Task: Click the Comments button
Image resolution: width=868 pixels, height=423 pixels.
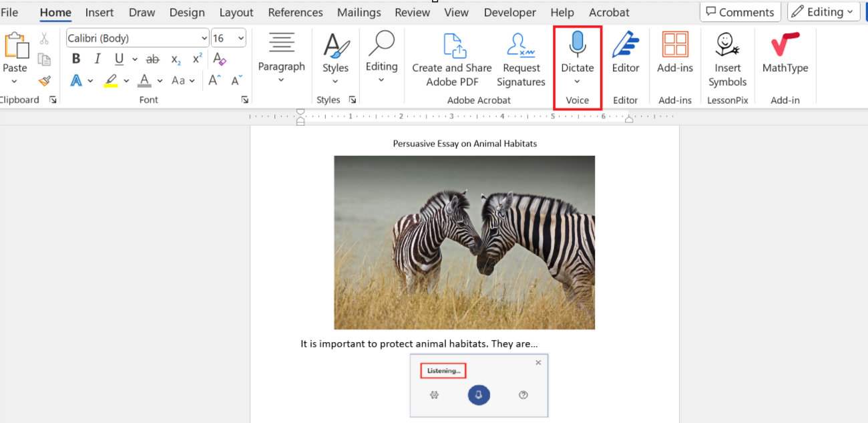Action: point(740,11)
